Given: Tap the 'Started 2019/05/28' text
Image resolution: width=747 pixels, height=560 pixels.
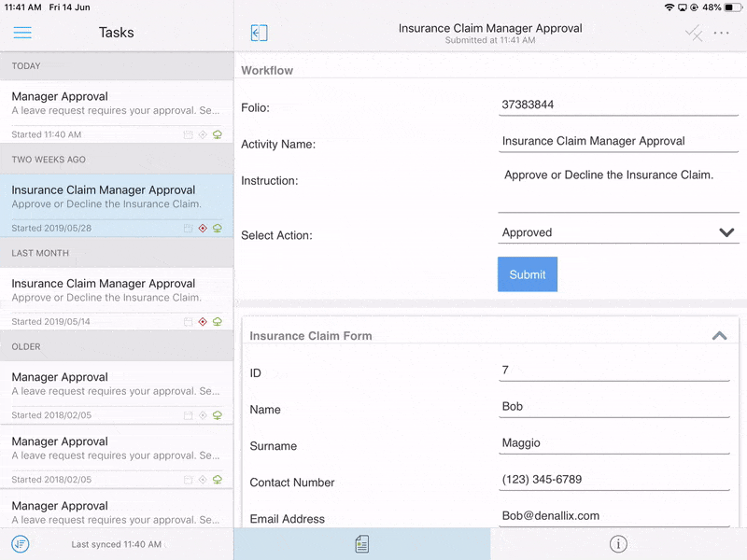Looking at the screenshot, I should tap(51, 228).
